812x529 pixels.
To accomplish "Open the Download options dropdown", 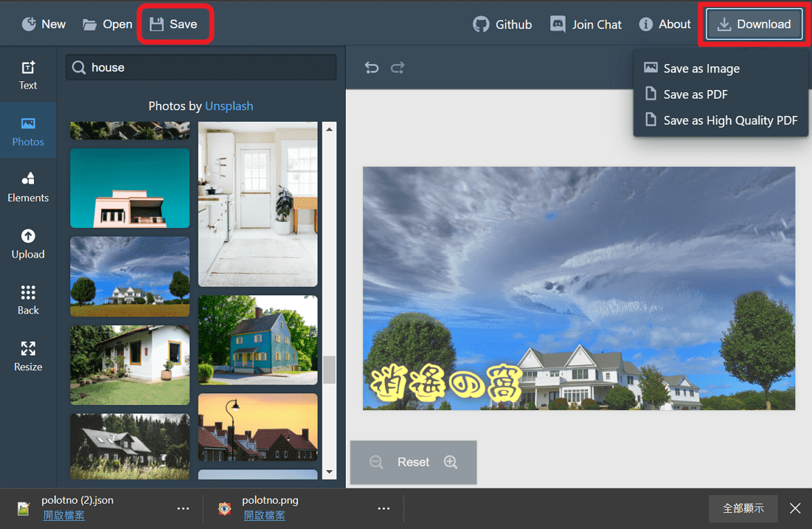I will click(x=753, y=23).
